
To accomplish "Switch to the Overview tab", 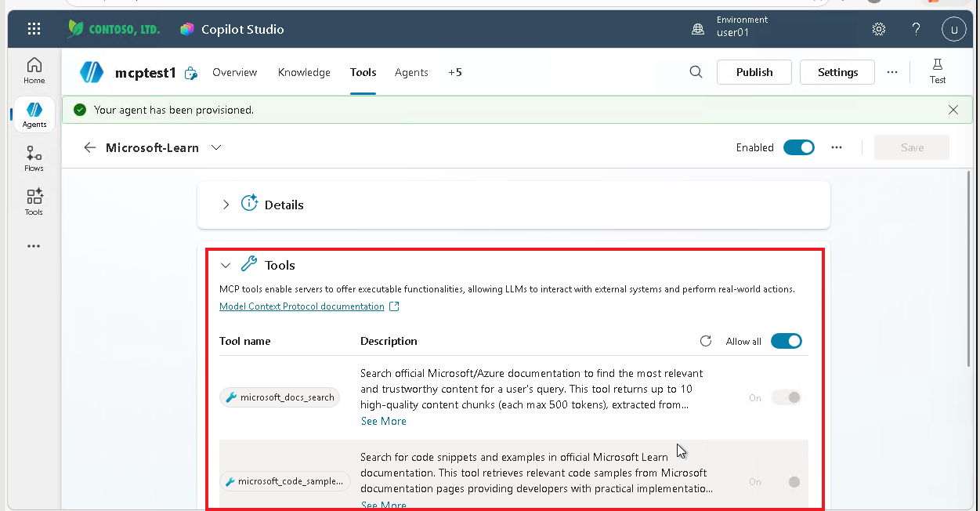I will (235, 72).
